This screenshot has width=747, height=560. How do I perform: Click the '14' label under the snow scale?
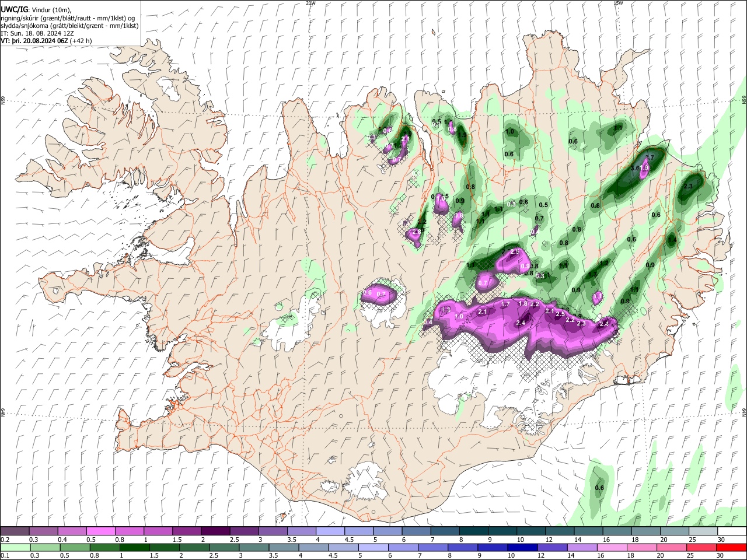(x=577, y=540)
